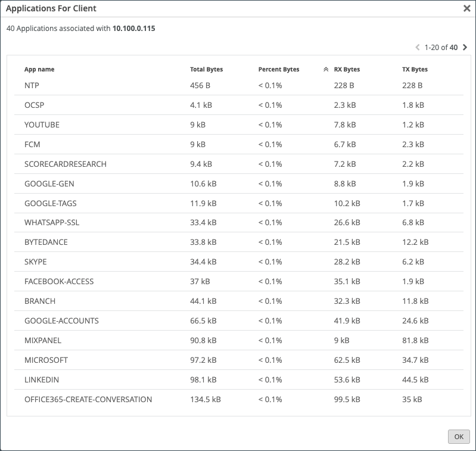Image resolution: width=476 pixels, height=451 pixels.
Task: Click the 1-20 of 40 page indicator
Action: point(441,47)
